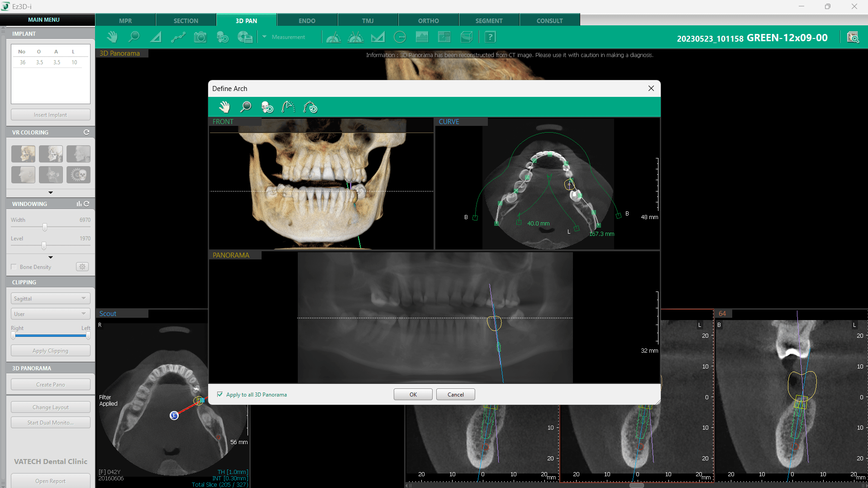The image size is (868, 488).
Task: Reset VR Coloring with refresh icon
Action: coord(86,132)
